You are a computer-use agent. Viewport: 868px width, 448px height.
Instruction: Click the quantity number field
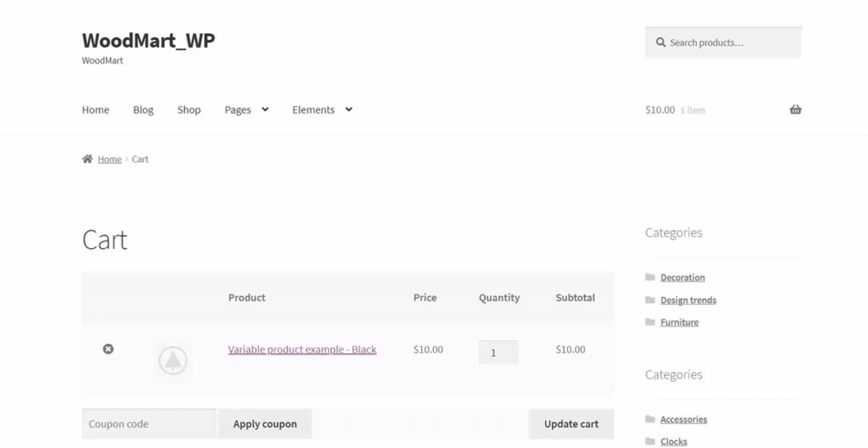point(497,352)
